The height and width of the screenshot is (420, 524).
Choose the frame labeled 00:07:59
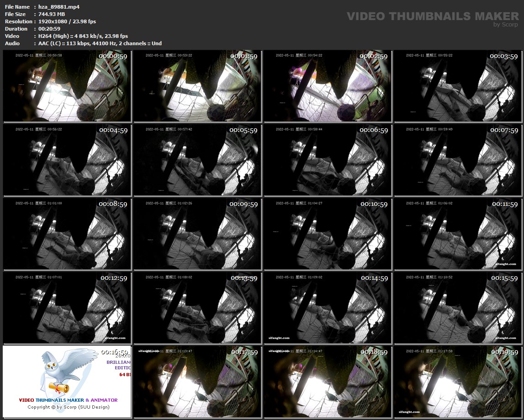tap(458, 160)
